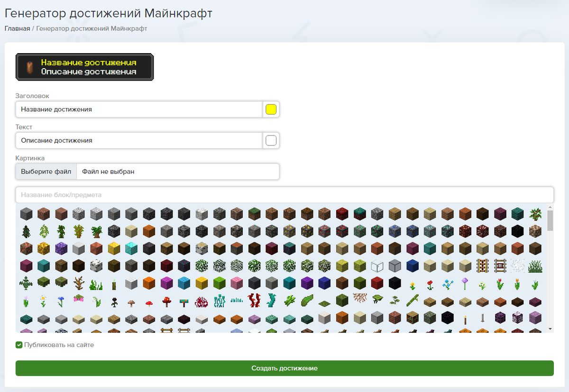Viewport: 569px width, 392px height.
Task: Click the achievement preview image
Action: (85, 67)
